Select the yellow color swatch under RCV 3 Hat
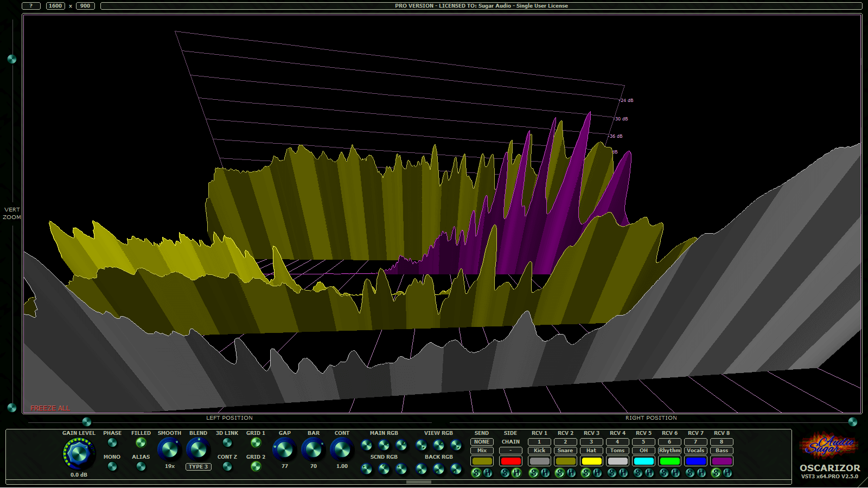 click(x=591, y=460)
